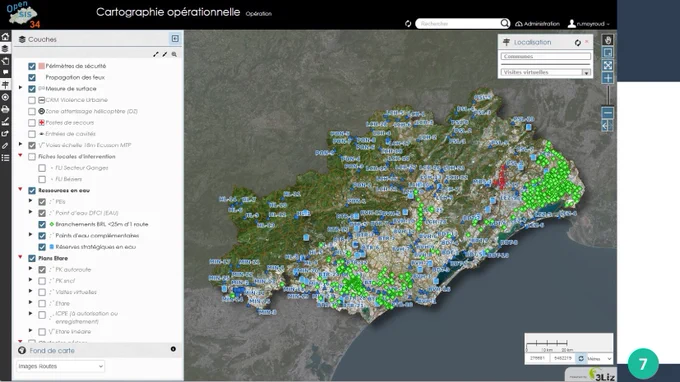This screenshot has height=382, width=680.
Task: Open the comment bubble tool in the sidebar
Action: [5, 72]
